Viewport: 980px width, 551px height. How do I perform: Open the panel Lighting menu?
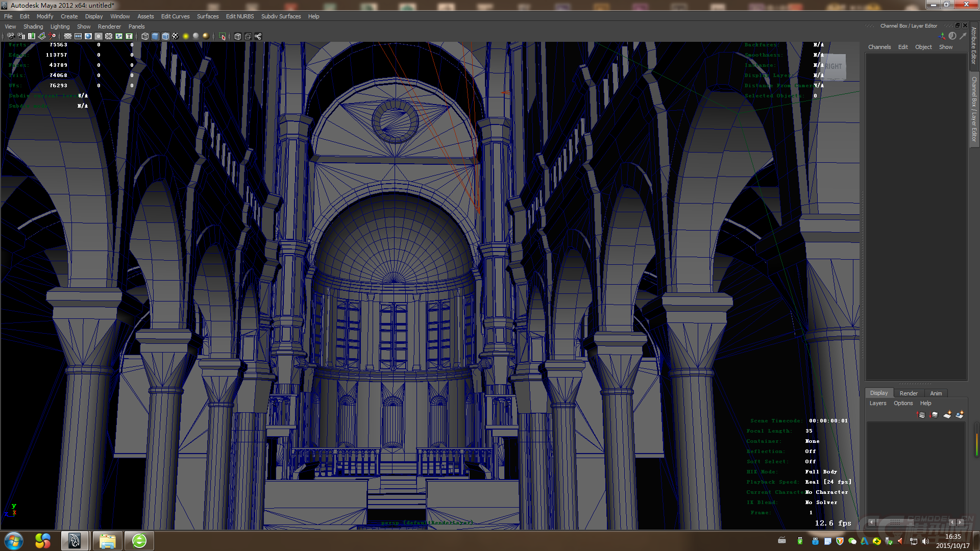click(x=60, y=27)
